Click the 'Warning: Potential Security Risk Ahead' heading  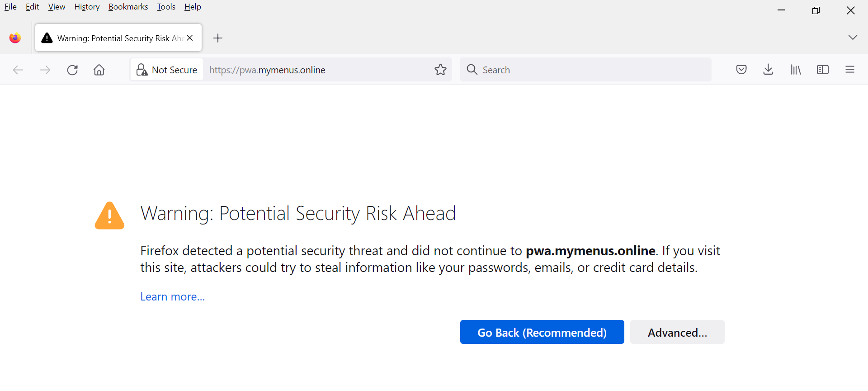[x=298, y=214]
